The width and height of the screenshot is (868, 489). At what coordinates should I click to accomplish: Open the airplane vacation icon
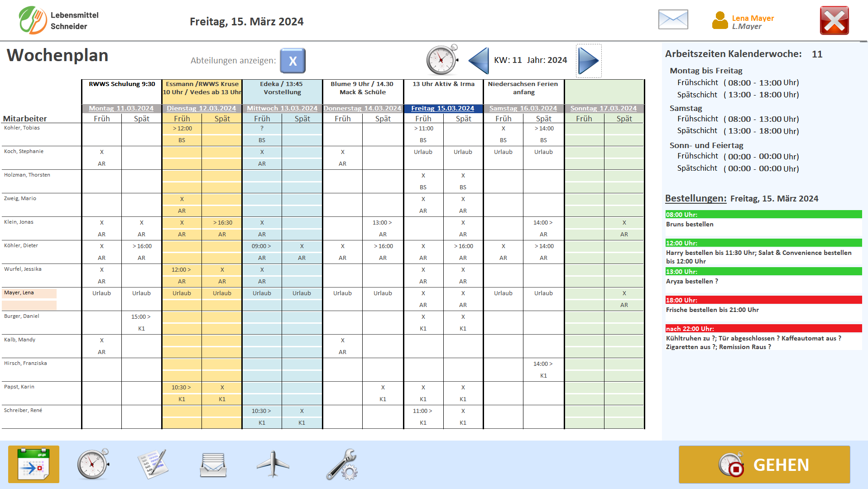[273, 465]
